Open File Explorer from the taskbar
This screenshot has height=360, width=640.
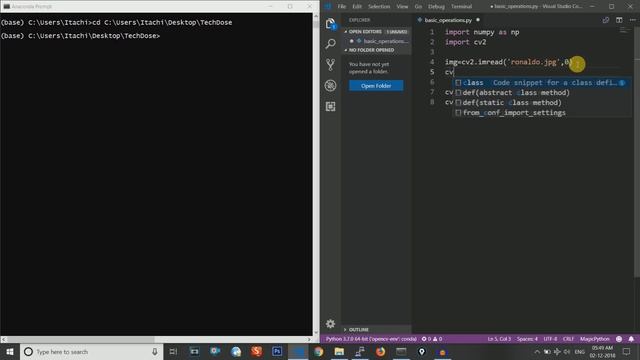click(x=339, y=351)
